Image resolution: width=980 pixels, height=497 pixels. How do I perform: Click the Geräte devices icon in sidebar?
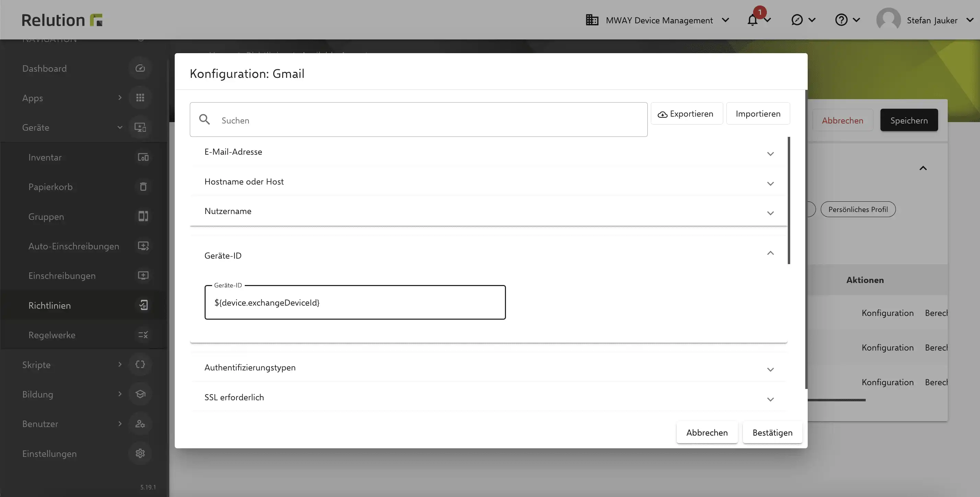point(140,127)
